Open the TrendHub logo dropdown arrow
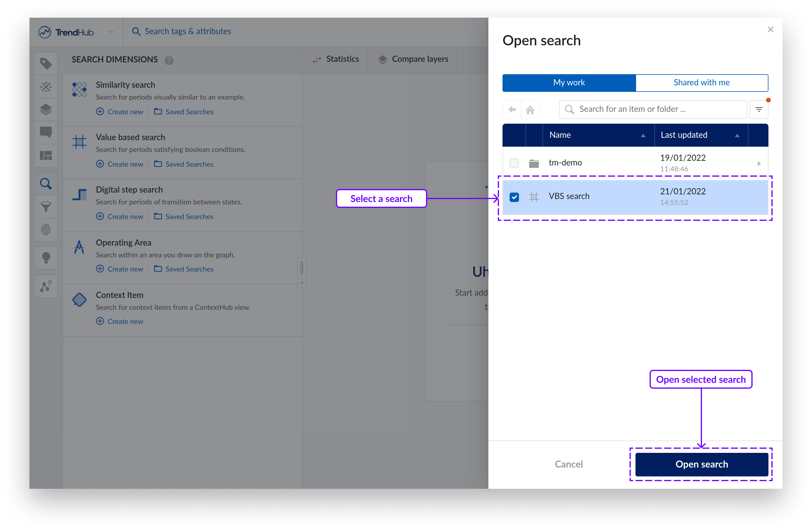This screenshot has width=812, height=530. (x=111, y=32)
